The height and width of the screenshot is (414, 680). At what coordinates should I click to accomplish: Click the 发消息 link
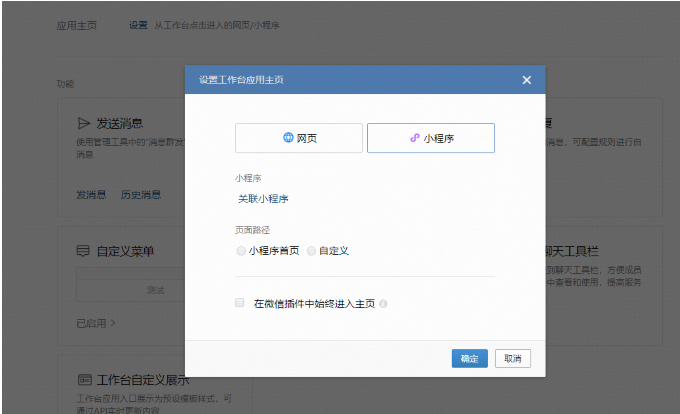[91, 194]
